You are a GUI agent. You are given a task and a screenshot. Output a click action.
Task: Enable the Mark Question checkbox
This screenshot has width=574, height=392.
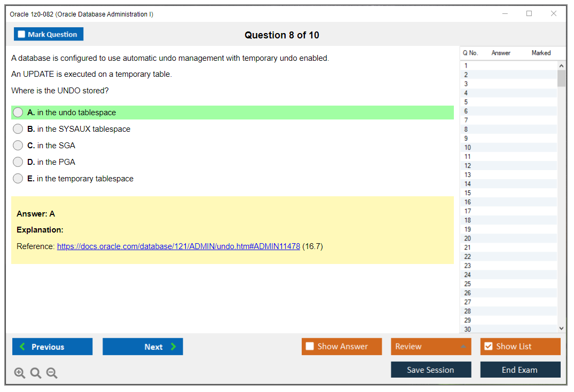click(21, 34)
